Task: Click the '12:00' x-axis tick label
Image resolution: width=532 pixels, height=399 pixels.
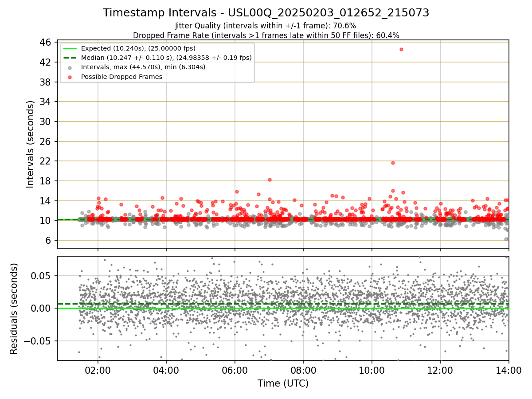Action: click(x=440, y=371)
